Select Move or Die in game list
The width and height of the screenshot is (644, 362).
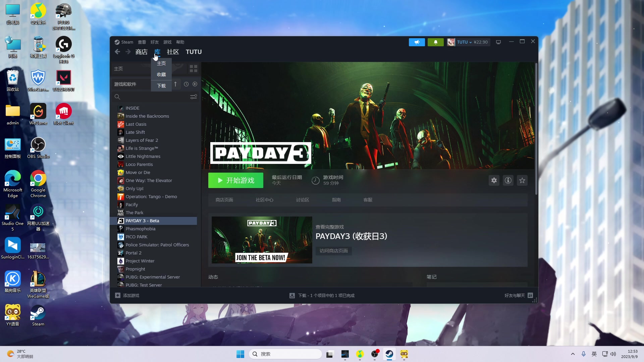click(138, 172)
